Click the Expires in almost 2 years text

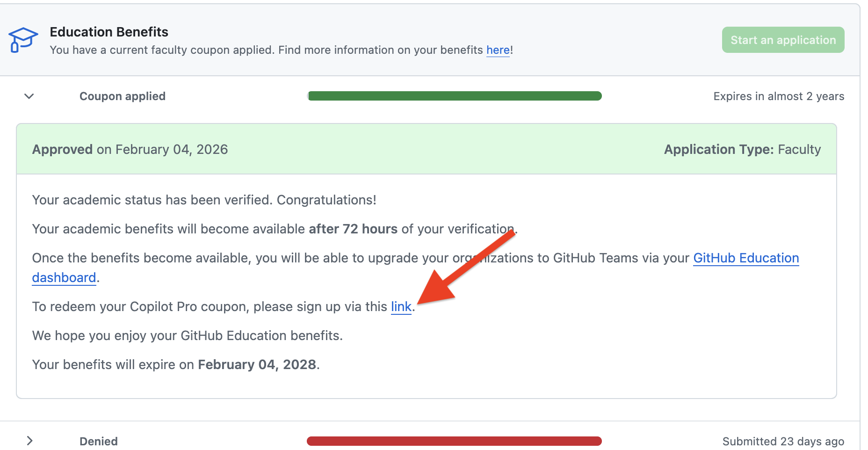pyautogui.click(x=778, y=96)
